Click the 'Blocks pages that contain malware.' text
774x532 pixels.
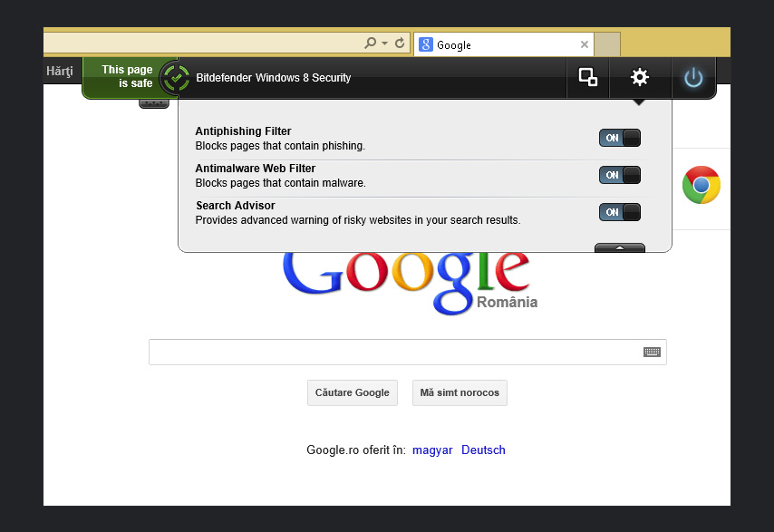point(280,183)
